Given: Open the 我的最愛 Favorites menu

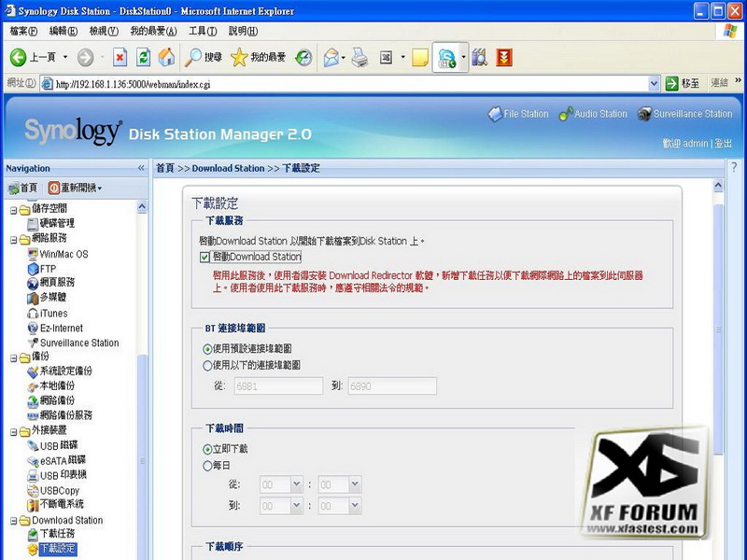Looking at the screenshot, I should pyautogui.click(x=153, y=32).
